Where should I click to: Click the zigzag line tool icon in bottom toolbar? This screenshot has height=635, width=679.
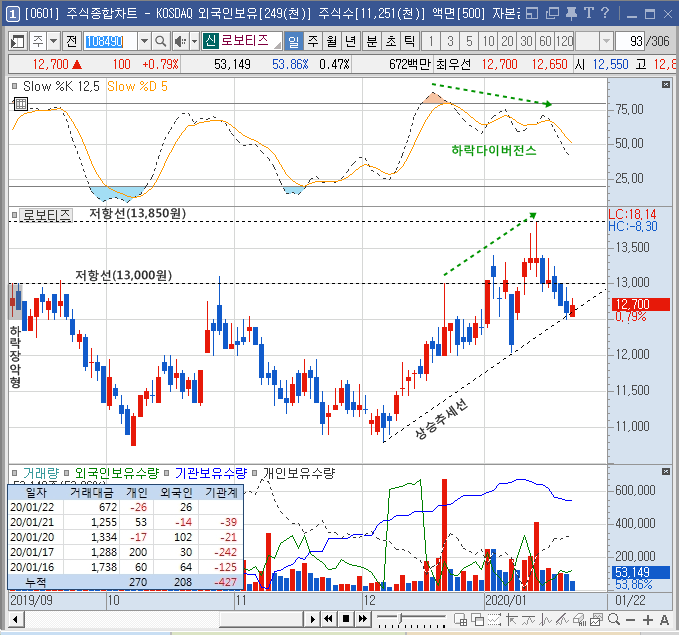(528, 620)
